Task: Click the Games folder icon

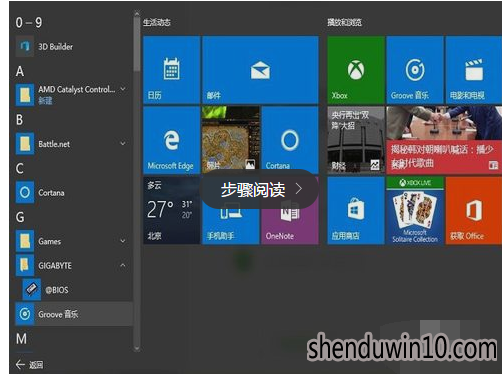Action: coord(25,241)
